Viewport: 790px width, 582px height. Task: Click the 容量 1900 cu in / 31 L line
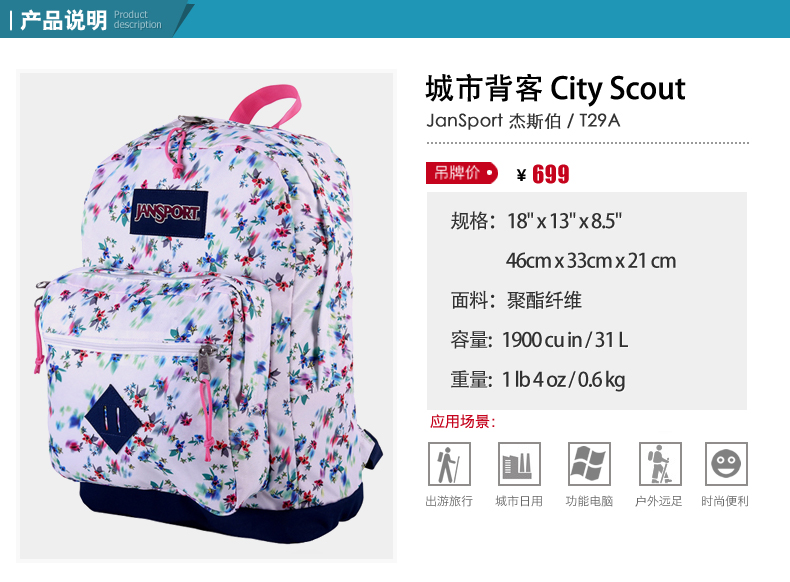539,340
